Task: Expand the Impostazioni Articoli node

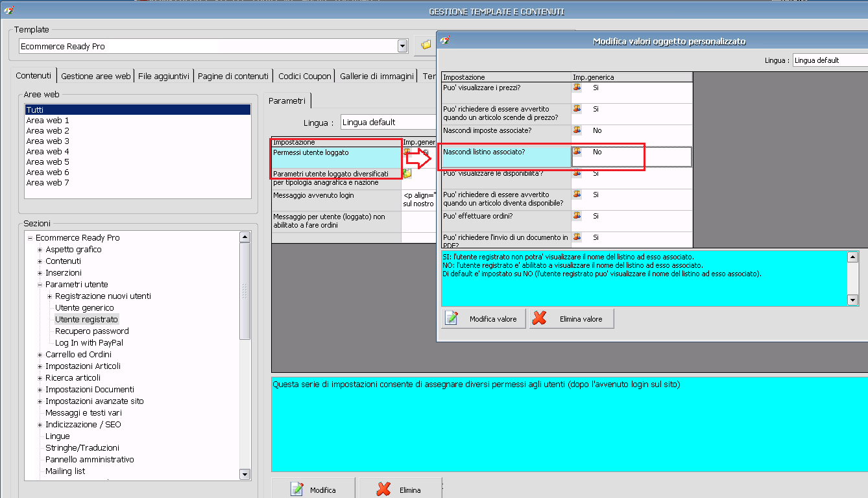Action: point(40,366)
